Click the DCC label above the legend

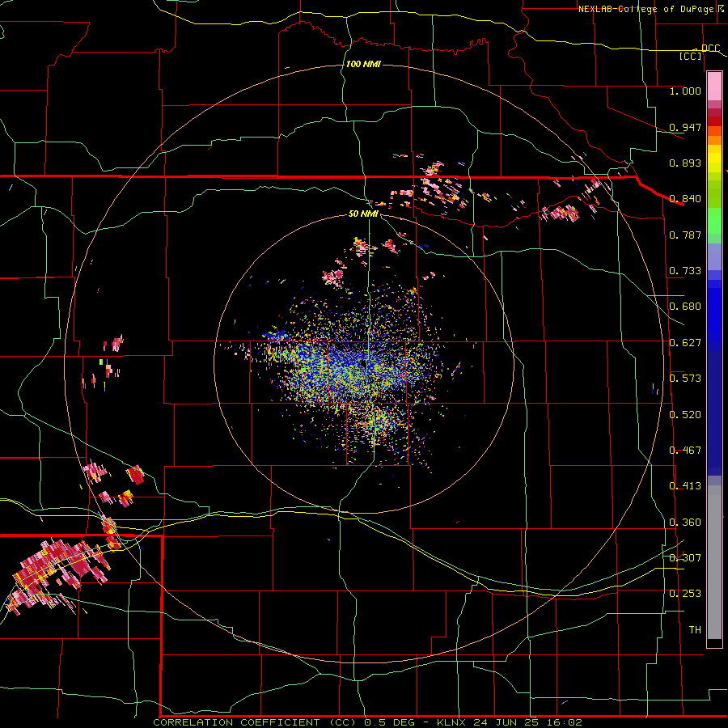click(710, 48)
